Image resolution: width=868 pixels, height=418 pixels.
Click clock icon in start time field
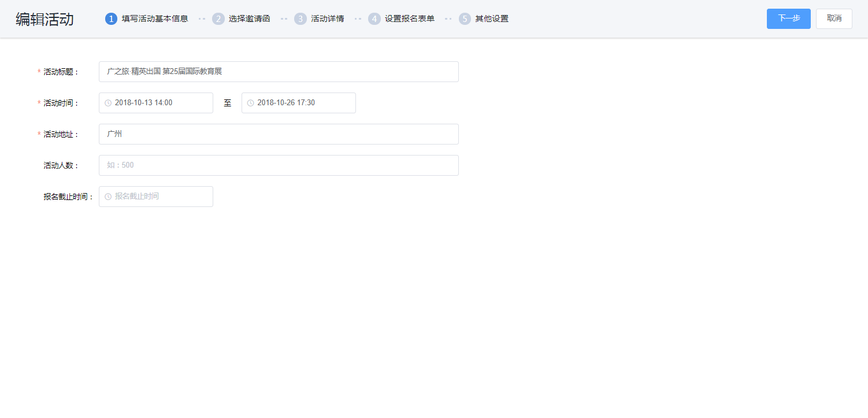click(108, 103)
